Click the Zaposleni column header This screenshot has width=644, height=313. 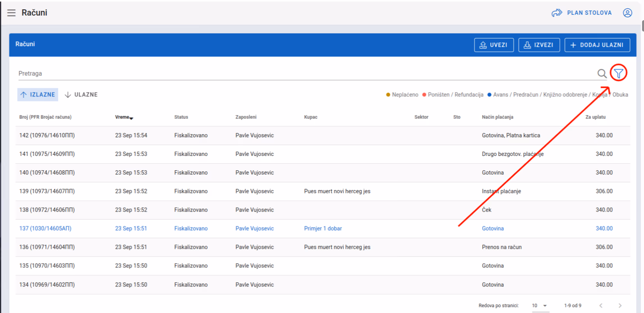click(x=246, y=117)
